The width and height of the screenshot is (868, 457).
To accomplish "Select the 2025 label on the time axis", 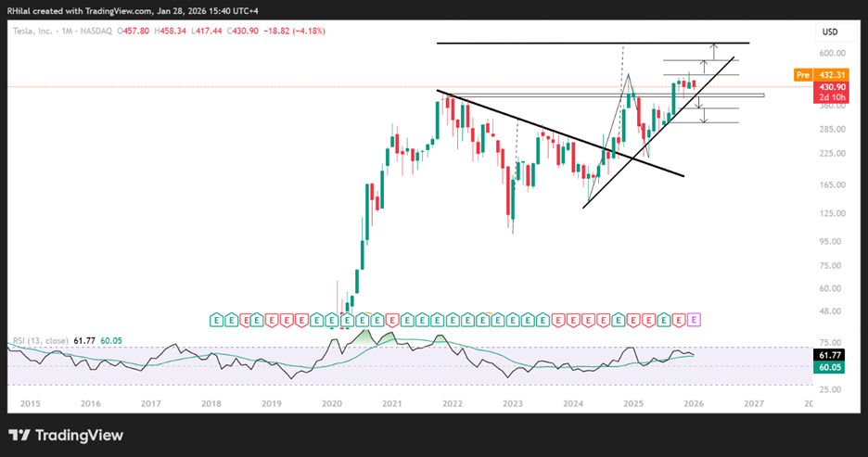I will [x=633, y=403].
